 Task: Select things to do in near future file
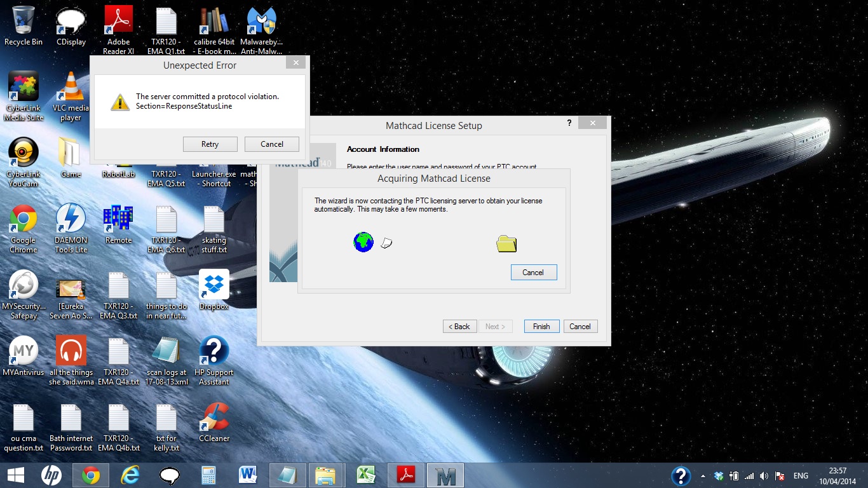point(166,295)
